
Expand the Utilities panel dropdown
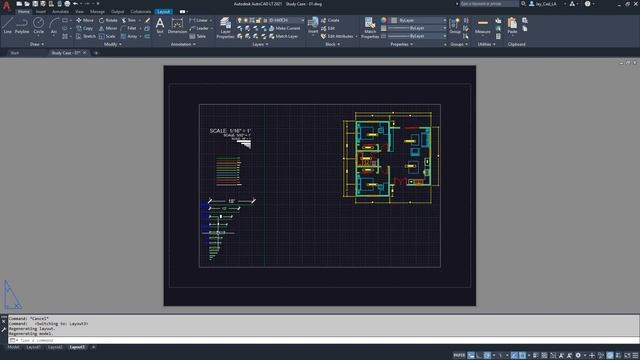[x=487, y=44]
